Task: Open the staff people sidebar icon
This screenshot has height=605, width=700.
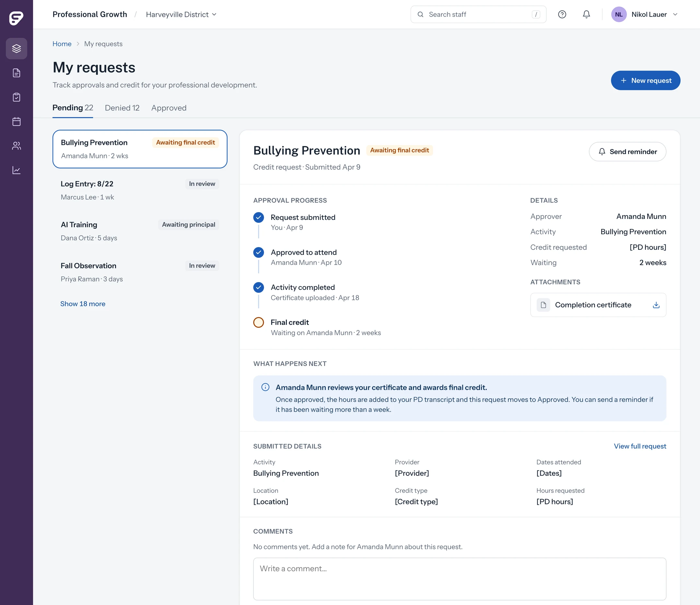Action: 17,146
